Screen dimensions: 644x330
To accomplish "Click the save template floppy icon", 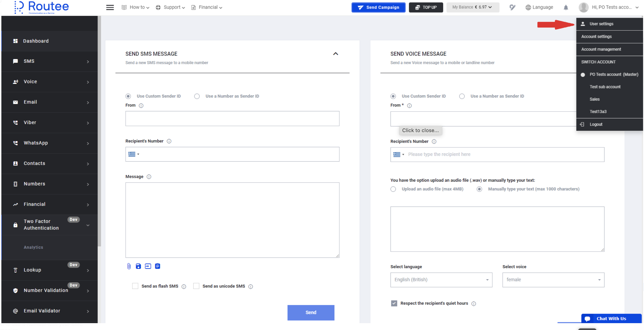I will (x=138, y=266).
